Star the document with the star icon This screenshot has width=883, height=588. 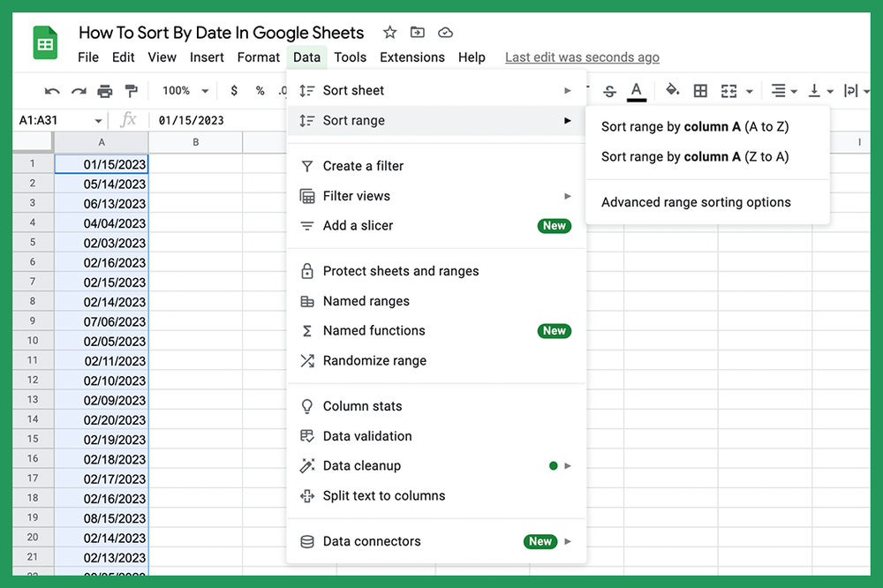click(389, 33)
